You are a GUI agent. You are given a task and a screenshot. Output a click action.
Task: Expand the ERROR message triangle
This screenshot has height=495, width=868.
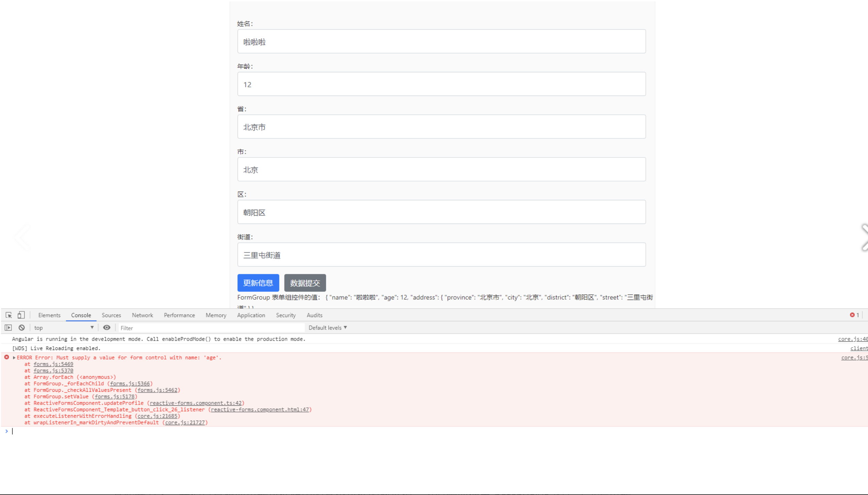pyautogui.click(x=14, y=357)
